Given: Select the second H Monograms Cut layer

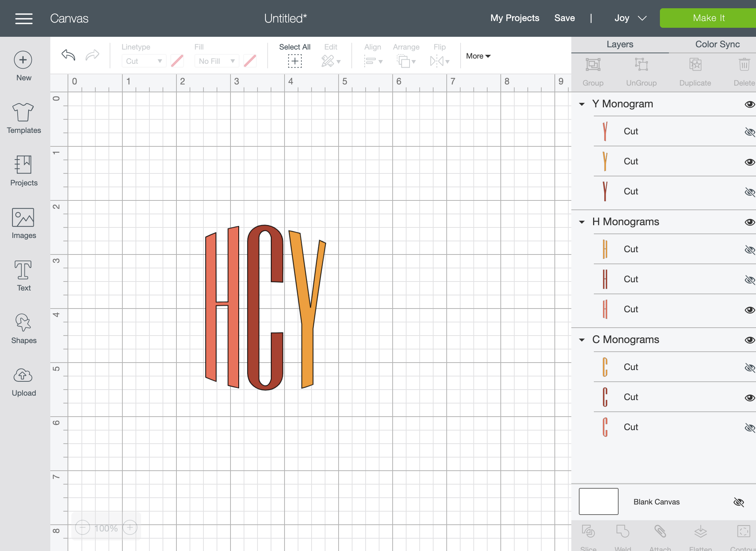Looking at the screenshot, I should pos(675,279).
